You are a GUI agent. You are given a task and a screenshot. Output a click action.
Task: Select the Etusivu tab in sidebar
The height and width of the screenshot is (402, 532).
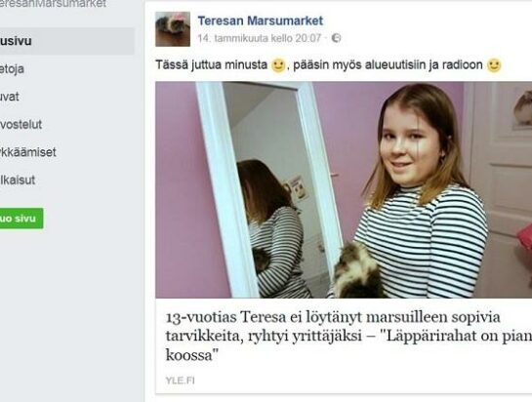pos(67,41)
